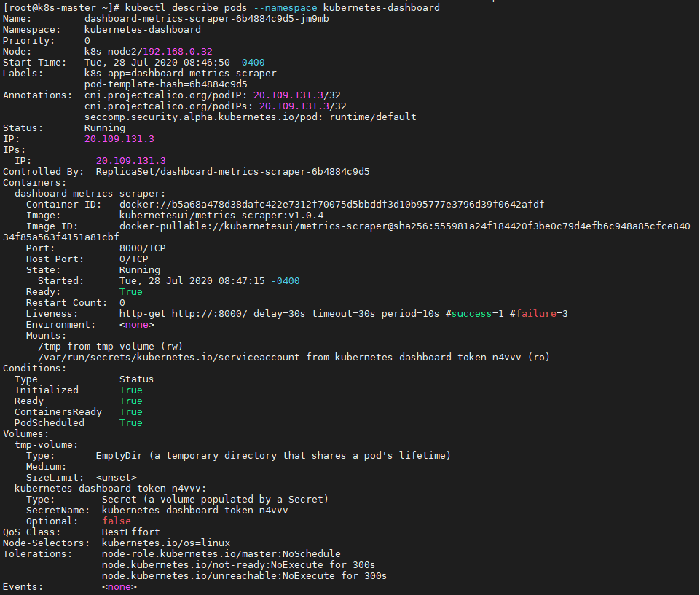Select start time 'Tue, 28 Jul 2020 08:46:50'

tap(157, 63)
